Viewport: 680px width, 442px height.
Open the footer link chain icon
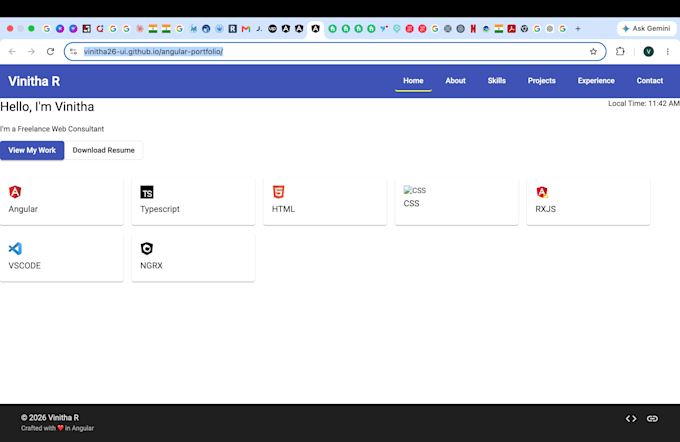(x=652, y=419)
